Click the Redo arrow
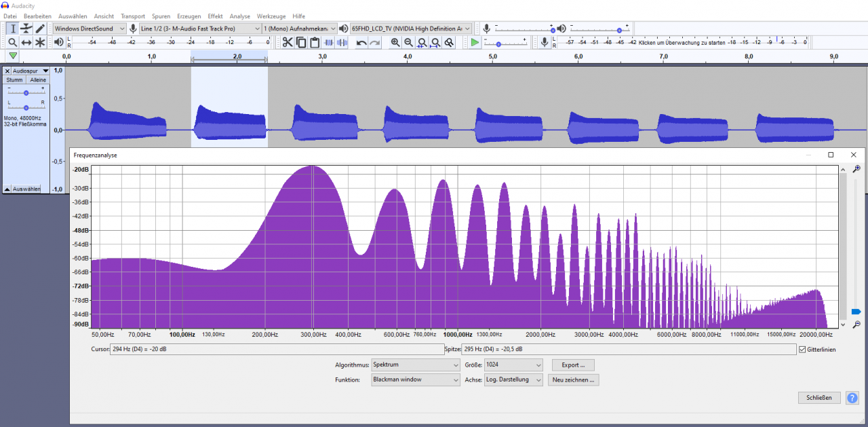This screenshot has width=868, height=427. [x=375, y=43]
